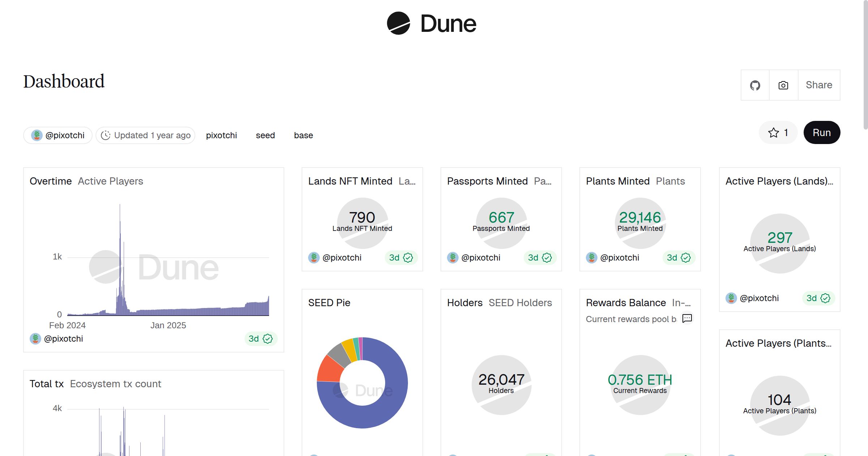Open comment icon on Rewards Balance
Image resolution: width=868 pixels, height=456 pixels.
[687, 318]
